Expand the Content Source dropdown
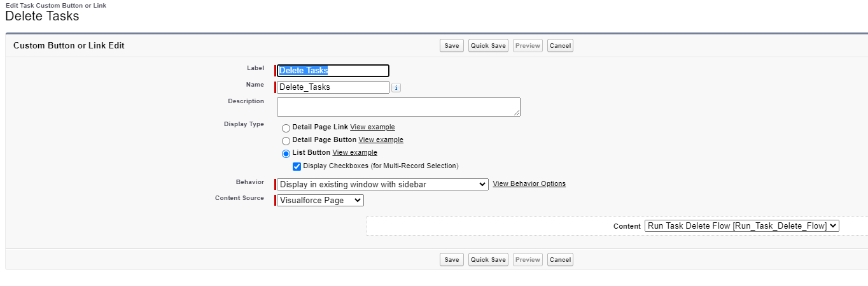 (321, 201)
